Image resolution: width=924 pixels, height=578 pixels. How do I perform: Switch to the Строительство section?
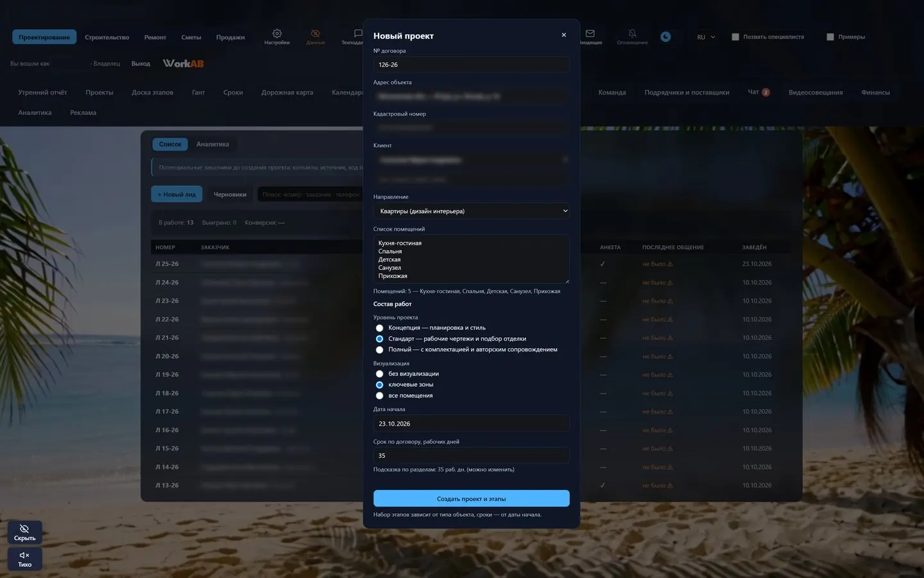[x=107, y=37]
